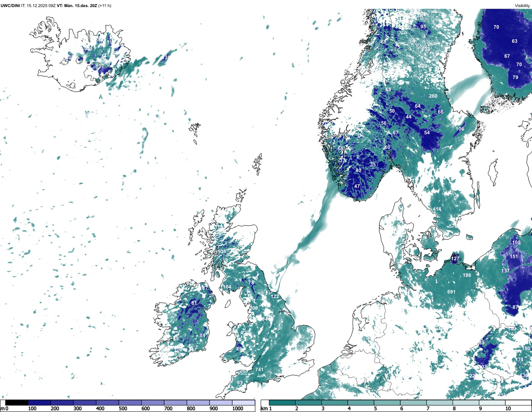Click the 44 visibility value on map
532x412 pixels.
(x=409, y=117)
